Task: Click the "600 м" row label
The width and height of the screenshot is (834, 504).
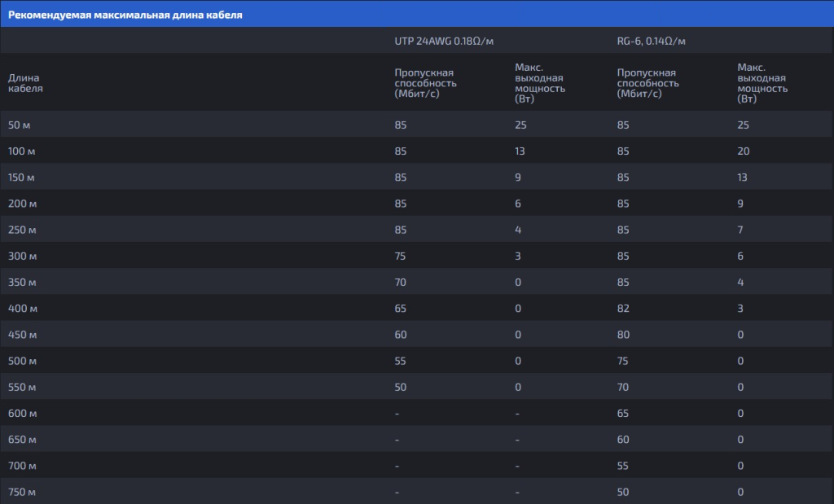Action: point(22,414)
